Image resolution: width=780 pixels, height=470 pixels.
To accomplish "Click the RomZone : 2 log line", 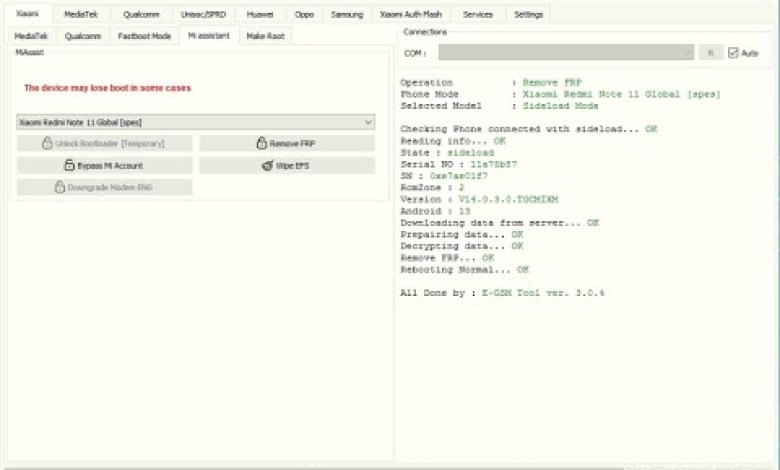I will [x=432, y=188].
